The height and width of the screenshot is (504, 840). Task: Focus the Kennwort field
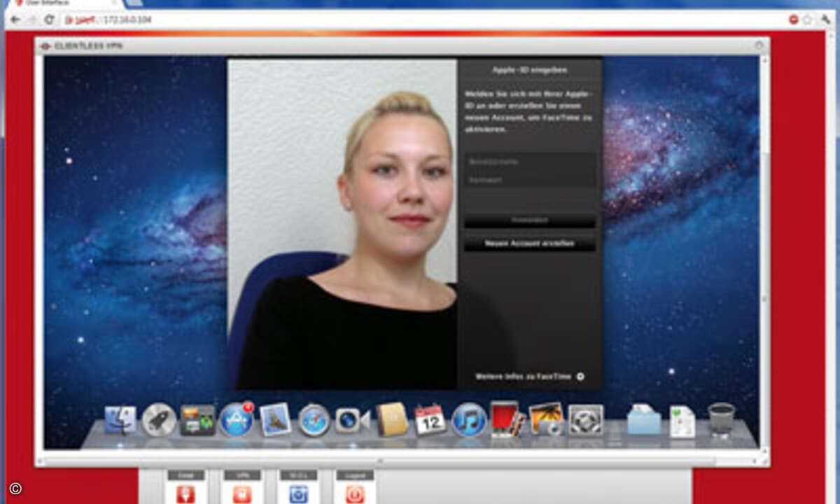[x=530, y=179]
